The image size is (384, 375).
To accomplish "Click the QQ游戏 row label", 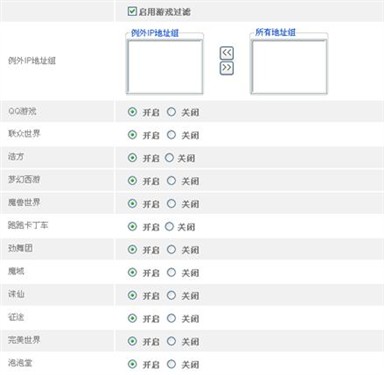I will (22, 111).
